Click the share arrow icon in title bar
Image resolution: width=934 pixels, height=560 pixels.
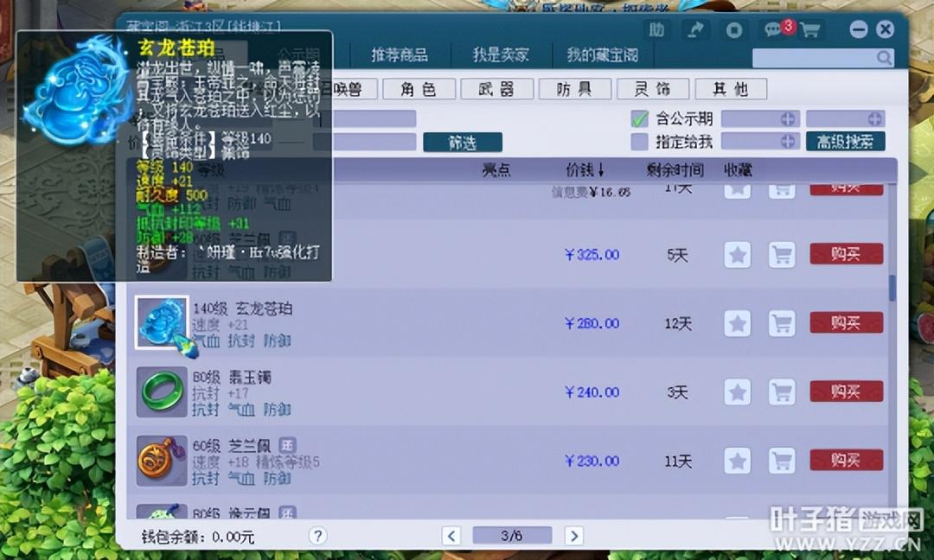point(695,29)
